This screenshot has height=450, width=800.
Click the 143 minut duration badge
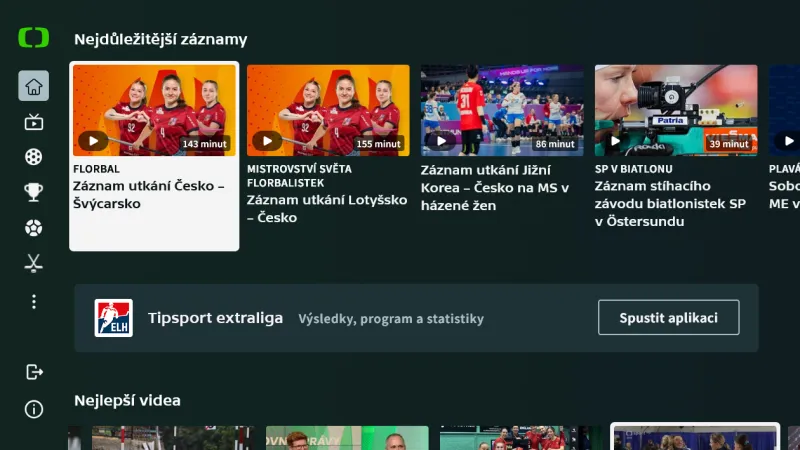[205, 144]
